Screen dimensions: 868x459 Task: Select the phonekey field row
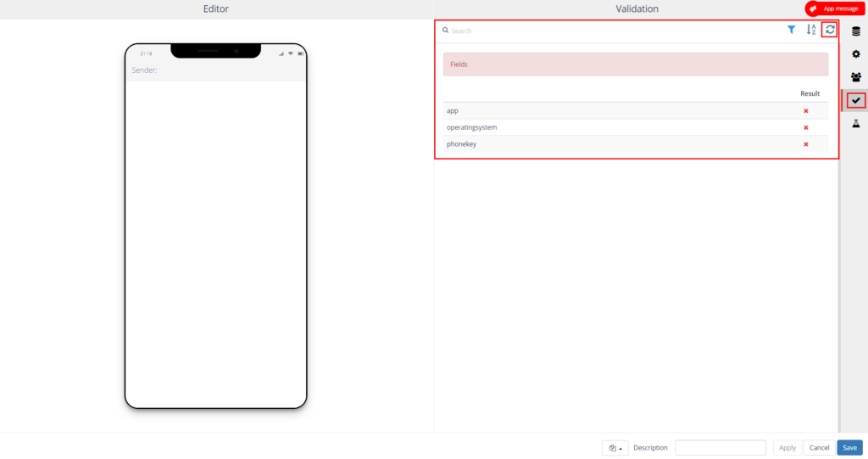[x=636, y=144]
